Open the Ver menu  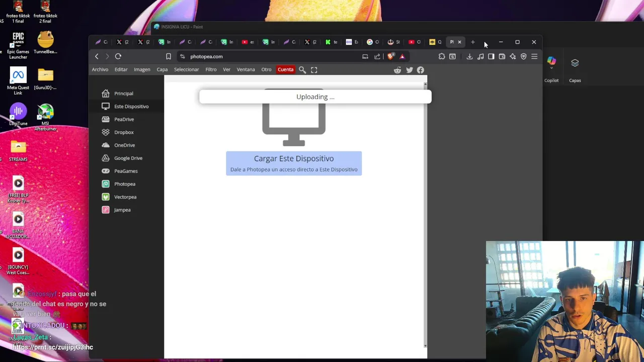click(x=226, y=69)
